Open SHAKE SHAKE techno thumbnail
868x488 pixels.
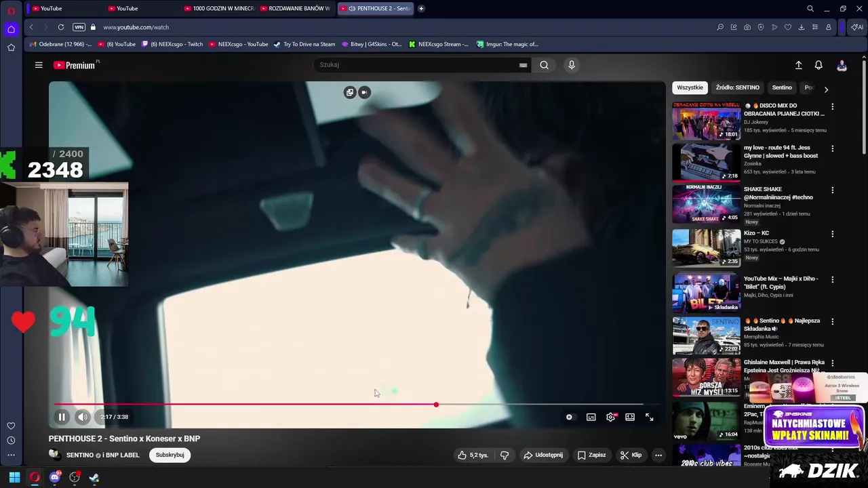[x=706, y=204]
